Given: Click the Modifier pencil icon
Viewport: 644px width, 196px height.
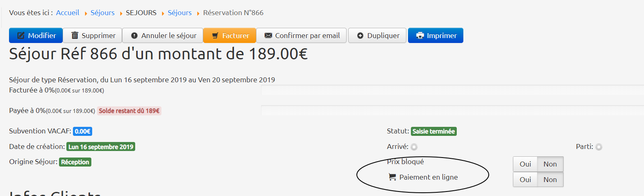Looking at the screenshot, I should click(21, 36).
